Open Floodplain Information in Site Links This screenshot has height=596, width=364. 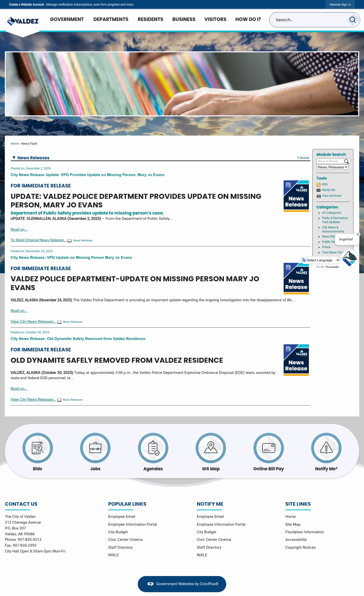click(x=305, y=532)
